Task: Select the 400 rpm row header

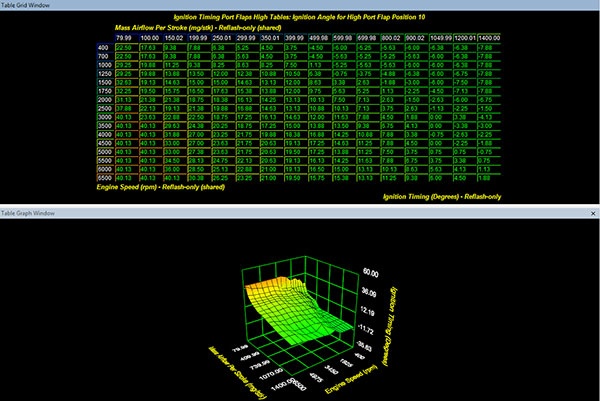Action: 103,47
